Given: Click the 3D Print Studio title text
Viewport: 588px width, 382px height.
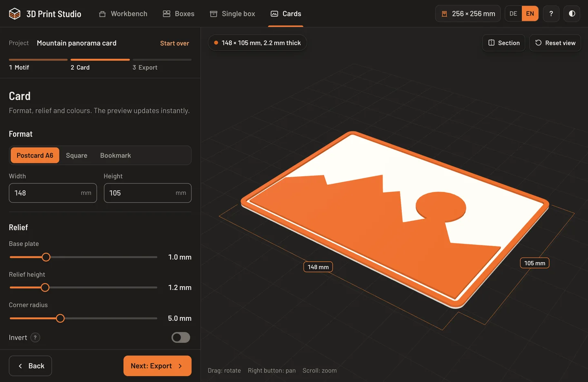Looking at the screenshot, I should click(x=54, y=14).
